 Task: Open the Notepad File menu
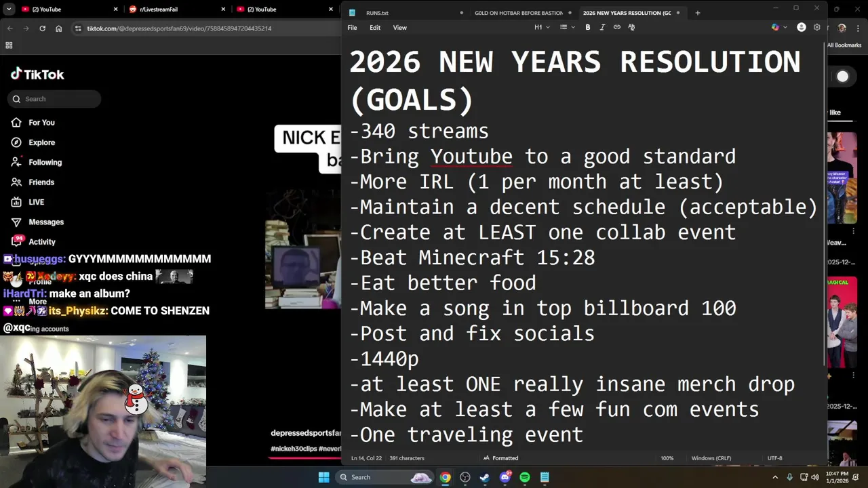pyautogui.click(x=352, y=28)
